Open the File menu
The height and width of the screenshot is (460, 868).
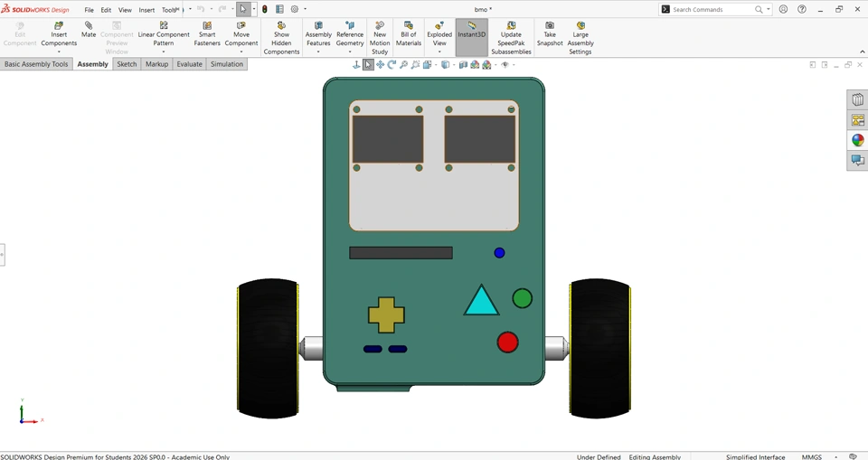90,10
